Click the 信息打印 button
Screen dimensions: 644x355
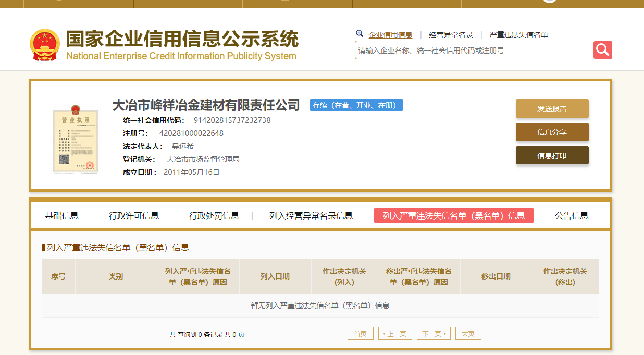point(552,156)
